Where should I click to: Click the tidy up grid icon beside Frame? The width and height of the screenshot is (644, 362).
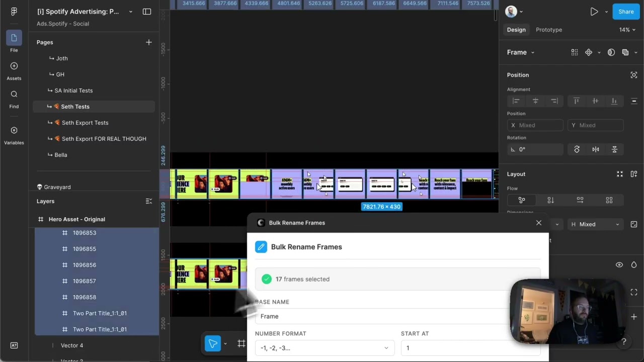(575, 52)
